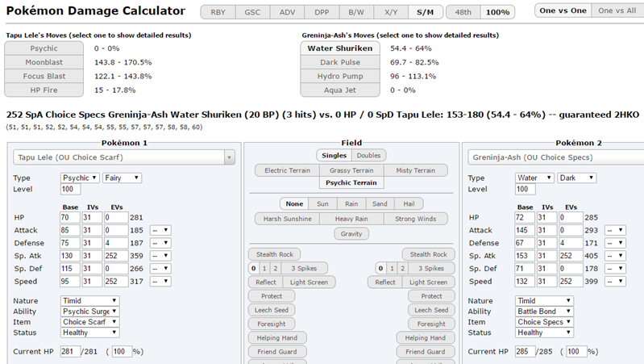Set weather to Sun
The height and width of the screenshot is (364, 644).
coord(323,203)
